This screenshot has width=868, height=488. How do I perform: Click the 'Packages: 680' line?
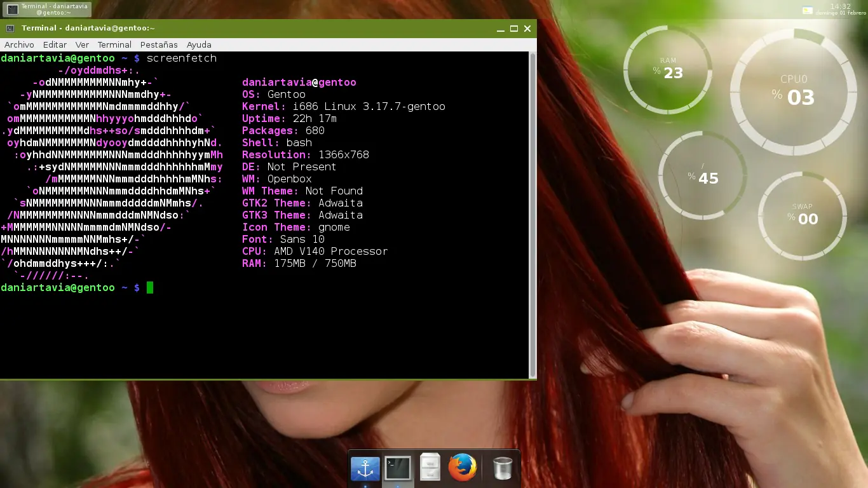pyautogui.click(x=283, y=130)
